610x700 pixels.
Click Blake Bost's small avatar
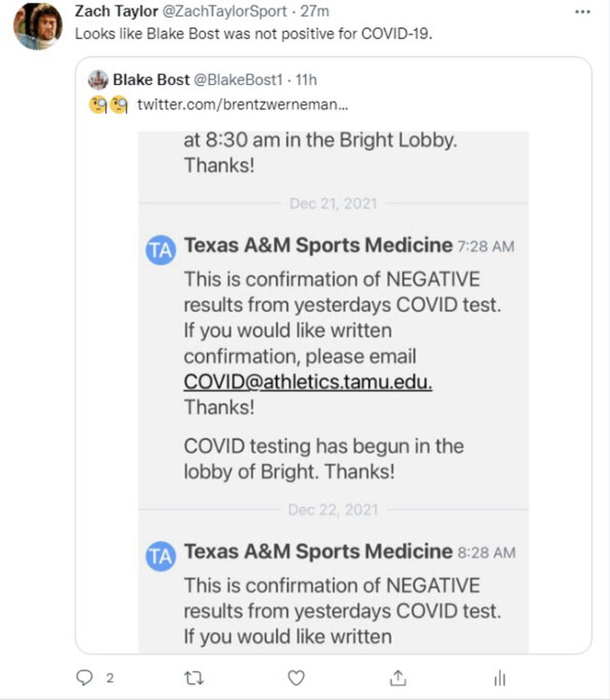click(98, 79)
